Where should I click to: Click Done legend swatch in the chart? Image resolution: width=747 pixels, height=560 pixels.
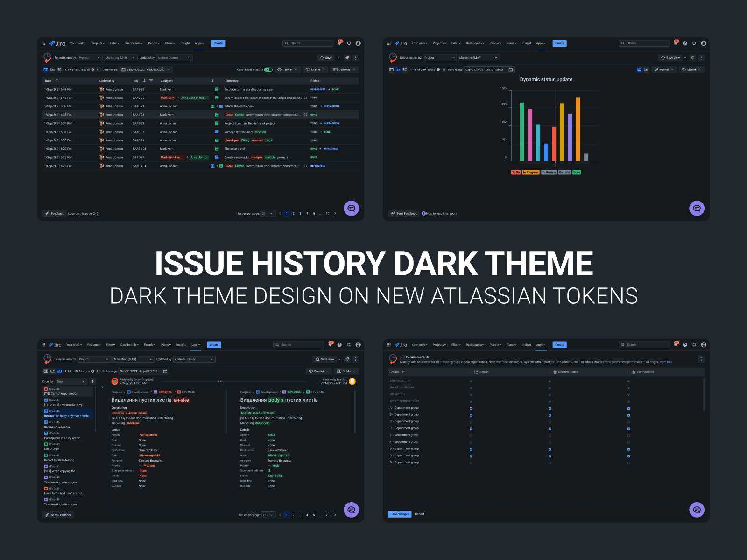point(577,172)
